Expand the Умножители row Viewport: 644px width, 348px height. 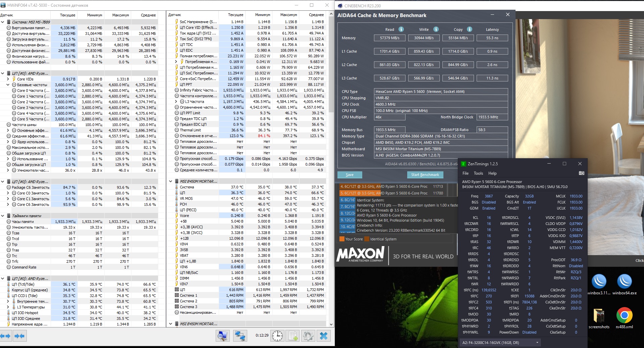[8, 170]
